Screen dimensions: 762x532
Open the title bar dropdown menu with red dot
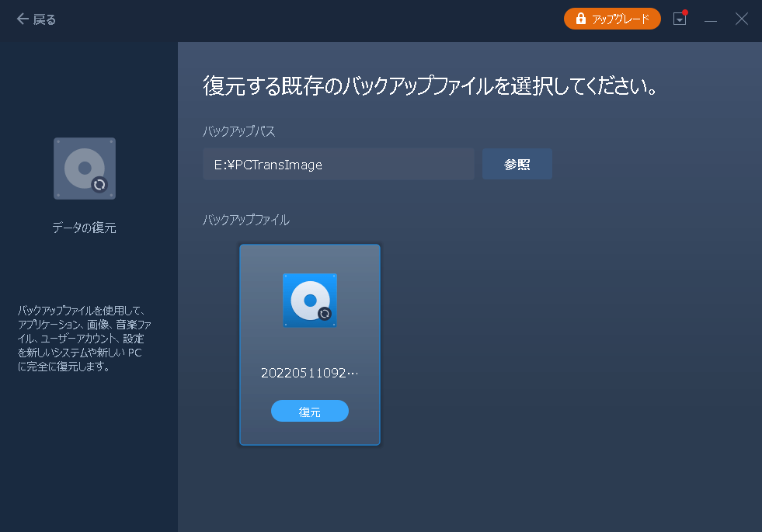(x=680, y=19)
